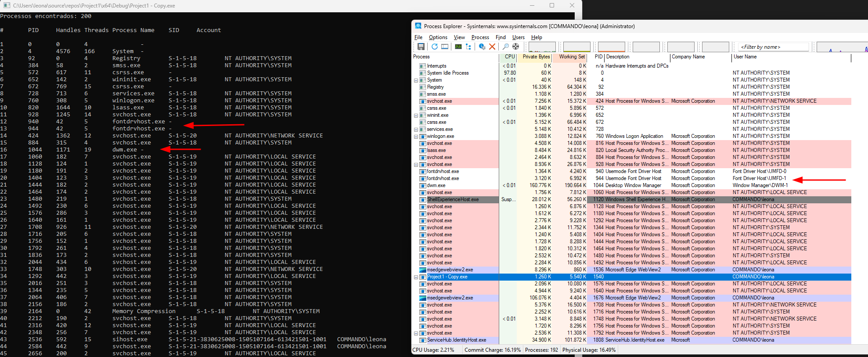
Task: Toggle the process tree view icon
Action: click(x=468, y=47)
